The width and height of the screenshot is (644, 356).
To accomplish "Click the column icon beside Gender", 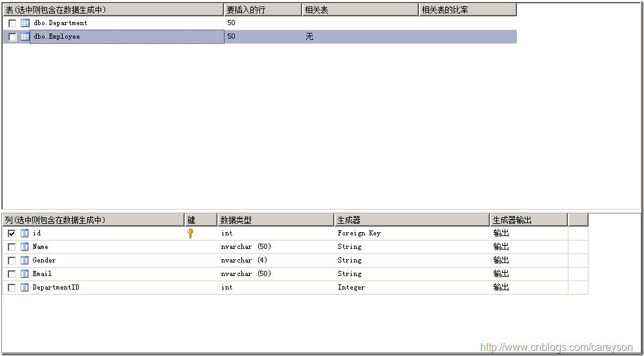I will 25,261.
